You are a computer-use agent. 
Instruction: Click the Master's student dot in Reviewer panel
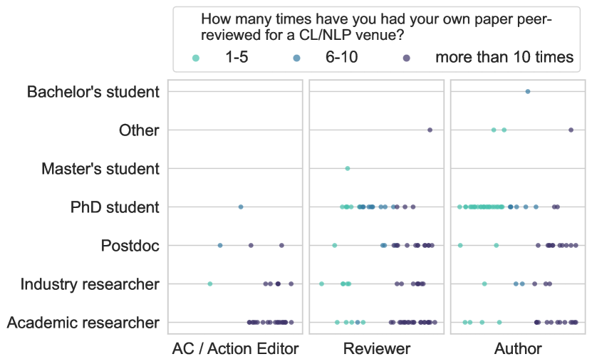[348, 169]
